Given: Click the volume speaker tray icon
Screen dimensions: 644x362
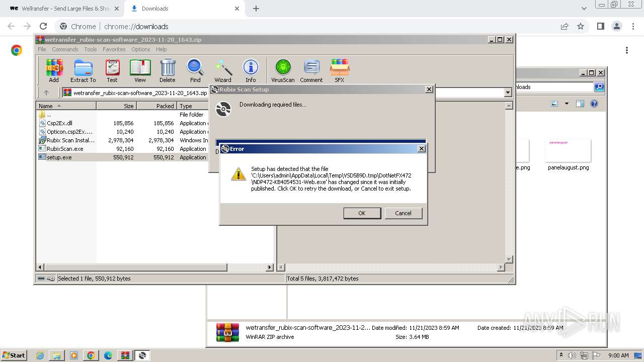Looking at the screenshot, I should click(572, 355).
